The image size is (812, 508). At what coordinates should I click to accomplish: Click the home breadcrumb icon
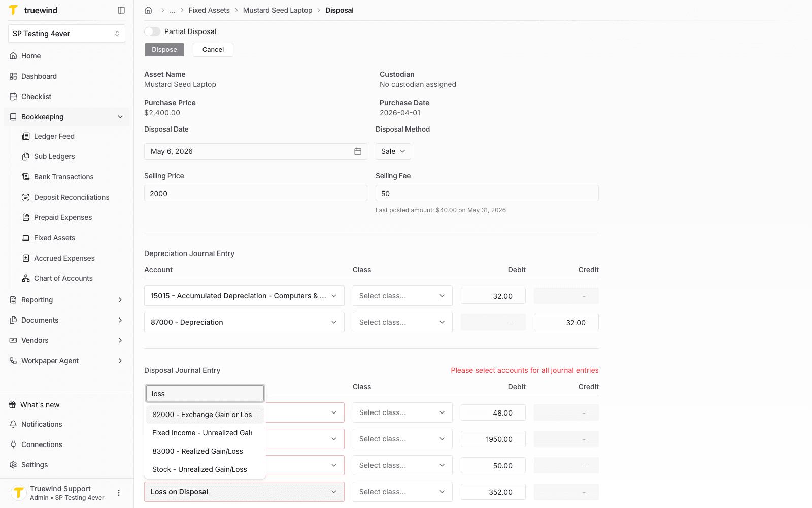point(148,10)
